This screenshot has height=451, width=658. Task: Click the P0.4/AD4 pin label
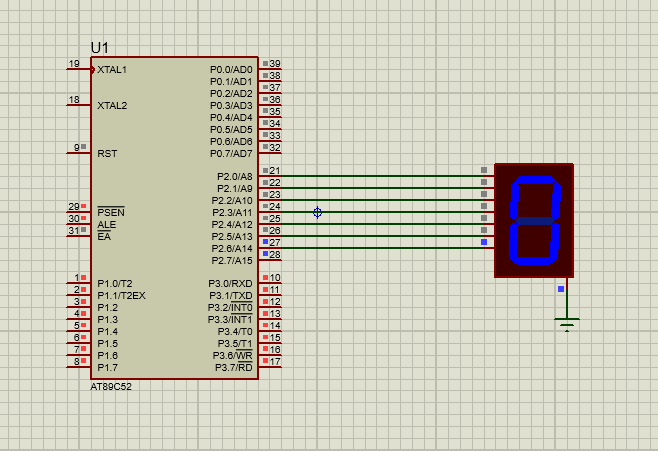[231, 117]
